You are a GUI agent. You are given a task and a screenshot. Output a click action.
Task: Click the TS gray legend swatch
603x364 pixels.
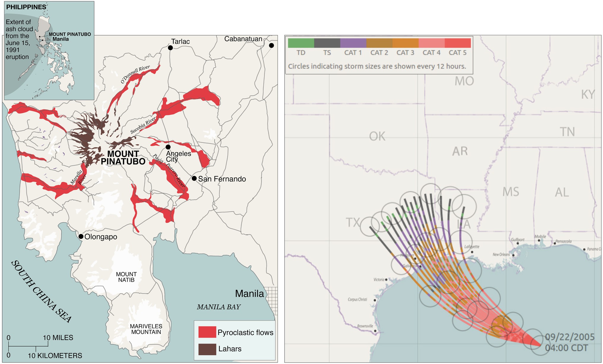pyautogui.click(x=327, y=43)
